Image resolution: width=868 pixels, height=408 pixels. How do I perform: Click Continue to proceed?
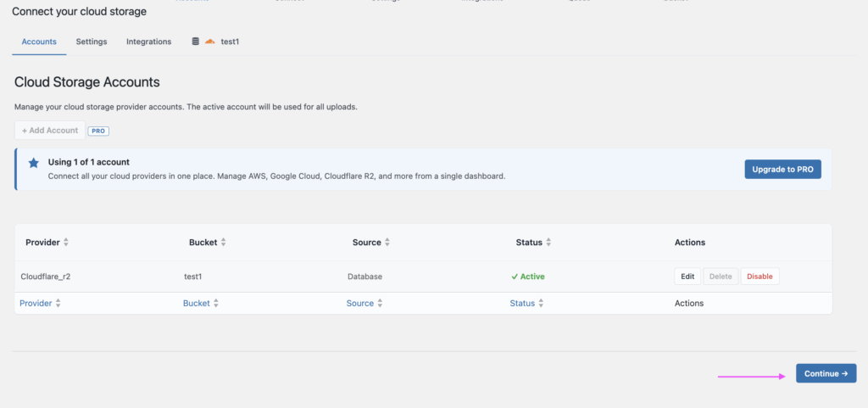[x=826, y=373]
